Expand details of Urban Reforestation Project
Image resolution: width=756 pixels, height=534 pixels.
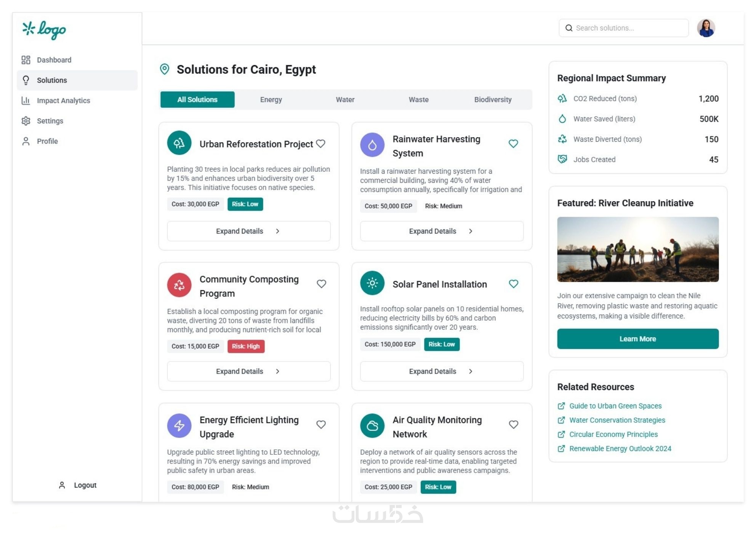[x=248, y=231]
